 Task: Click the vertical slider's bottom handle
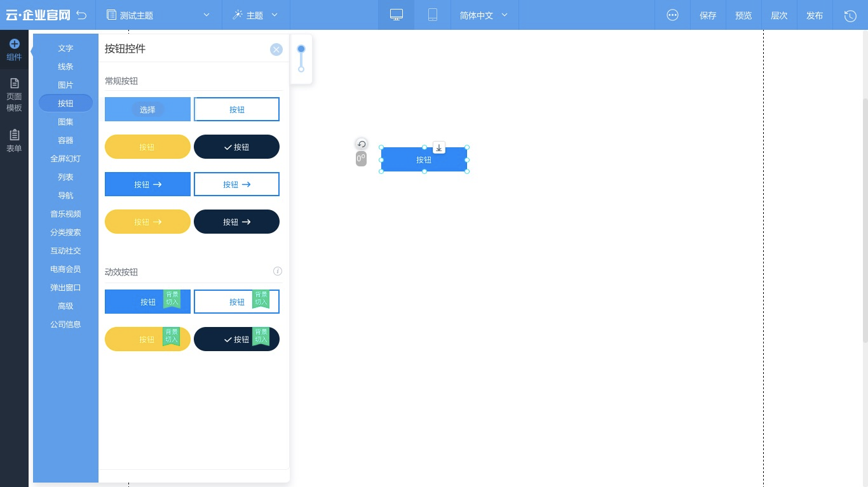(x=301, y=69)
